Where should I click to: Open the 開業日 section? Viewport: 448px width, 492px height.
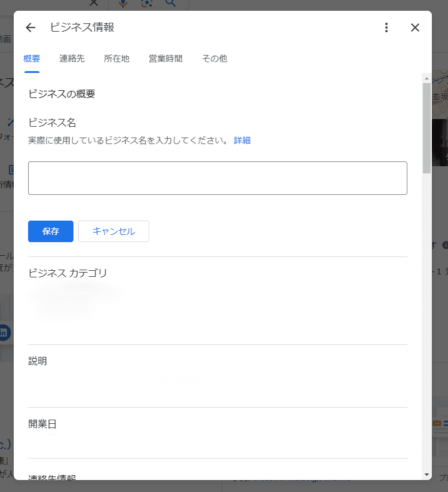pos(217,433)
